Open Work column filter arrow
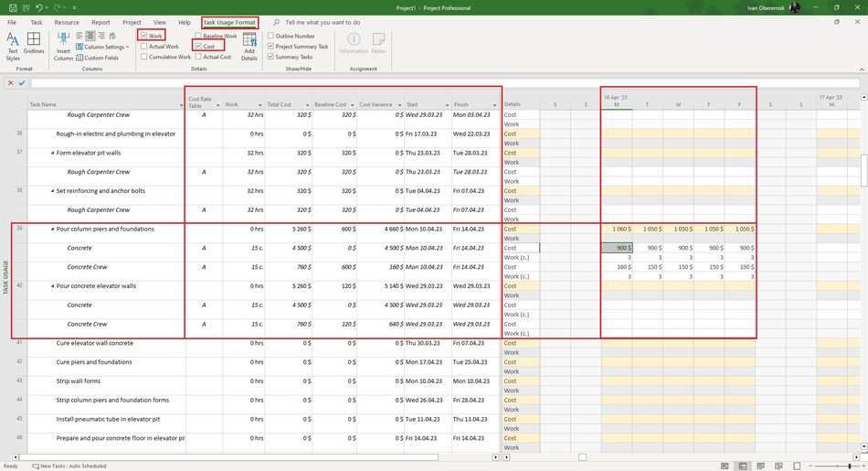Viewport: 868px width, 471px height. tap(259, 105)
